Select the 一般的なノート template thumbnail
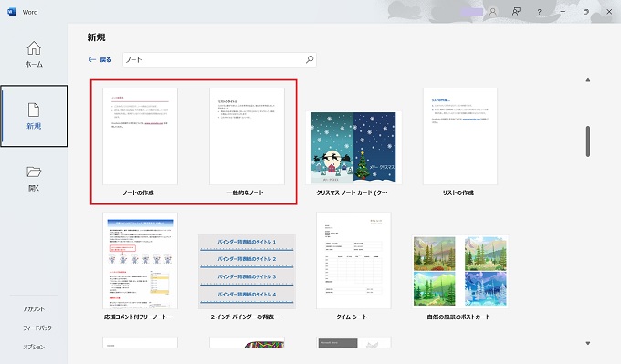 pyautogui.click(x=247, y=136)
